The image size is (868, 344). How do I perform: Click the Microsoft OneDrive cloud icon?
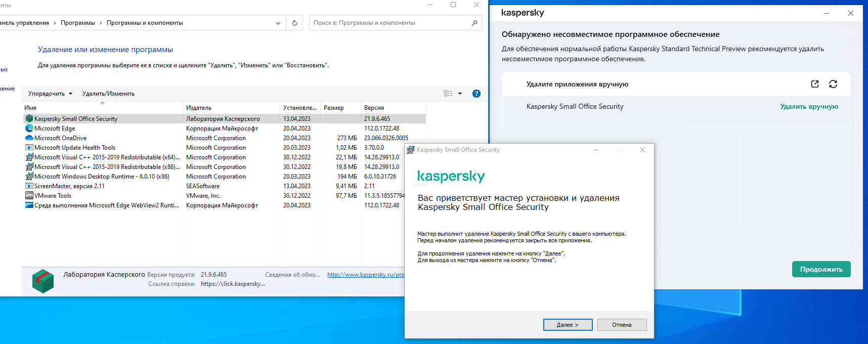tap(29, 138)
